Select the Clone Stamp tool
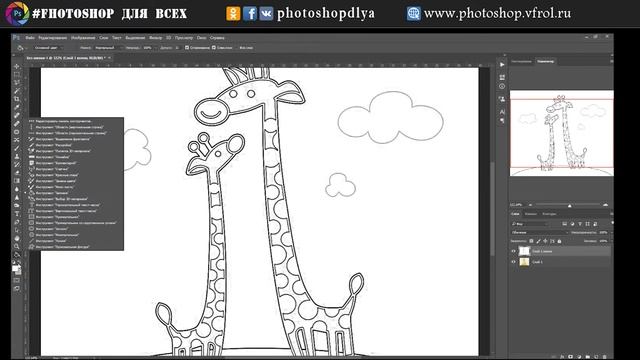Viewport: 640px width, 360px height. point(17,156)
